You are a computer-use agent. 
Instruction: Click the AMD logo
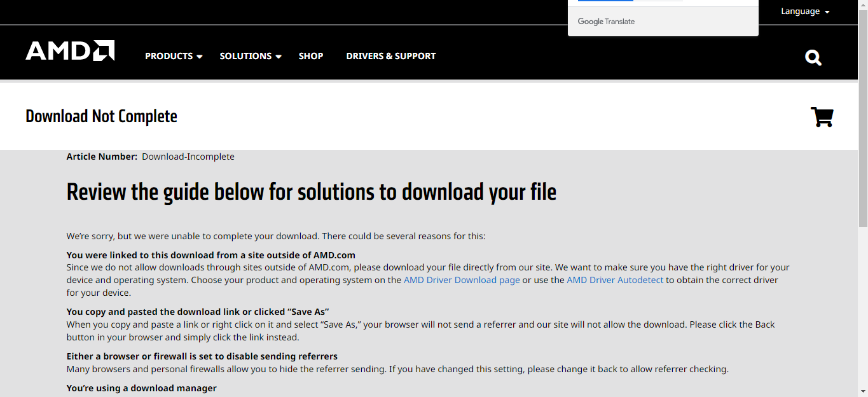(x=70, y=51)
